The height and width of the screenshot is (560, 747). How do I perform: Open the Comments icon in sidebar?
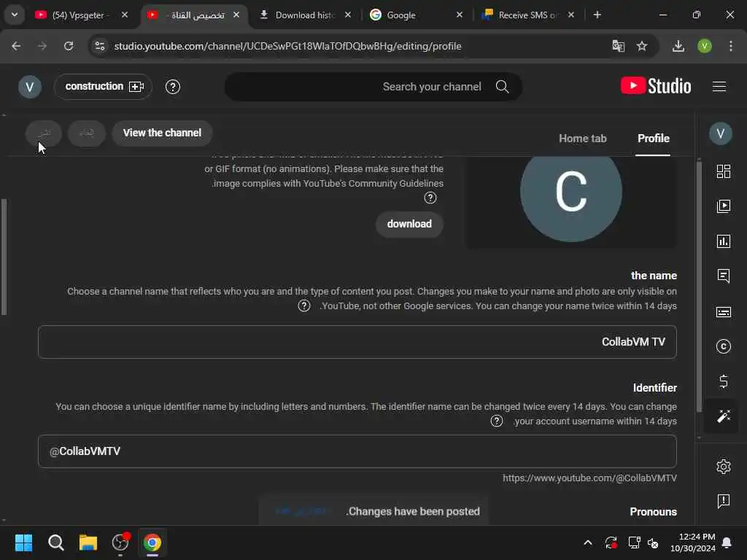click(723, 276)
